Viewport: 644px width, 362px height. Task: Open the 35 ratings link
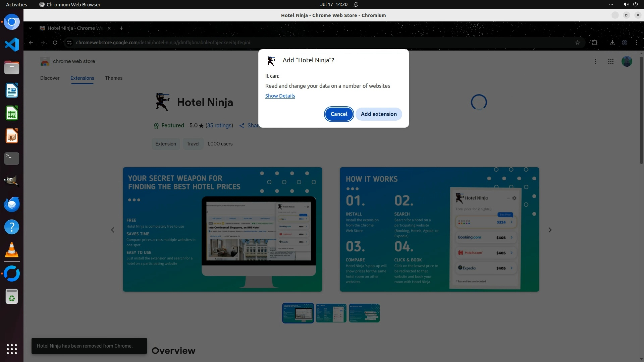[x=219, y=125]
